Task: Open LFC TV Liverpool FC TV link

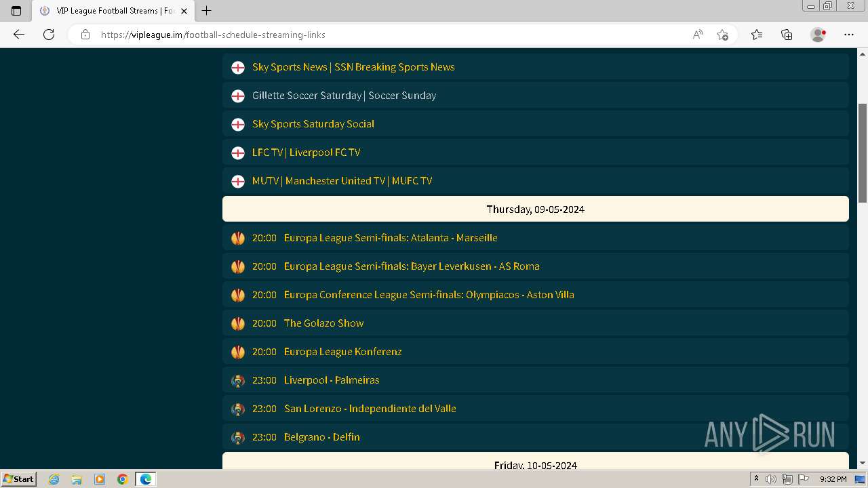Action: [x=307, y=152]
